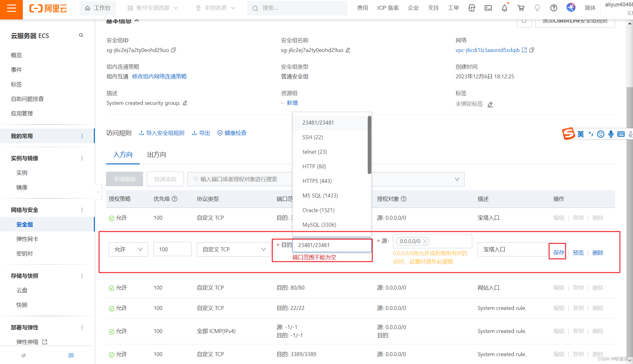Click priority help question icon
This screenshot has width=633, height=364.
pos(174,199)
